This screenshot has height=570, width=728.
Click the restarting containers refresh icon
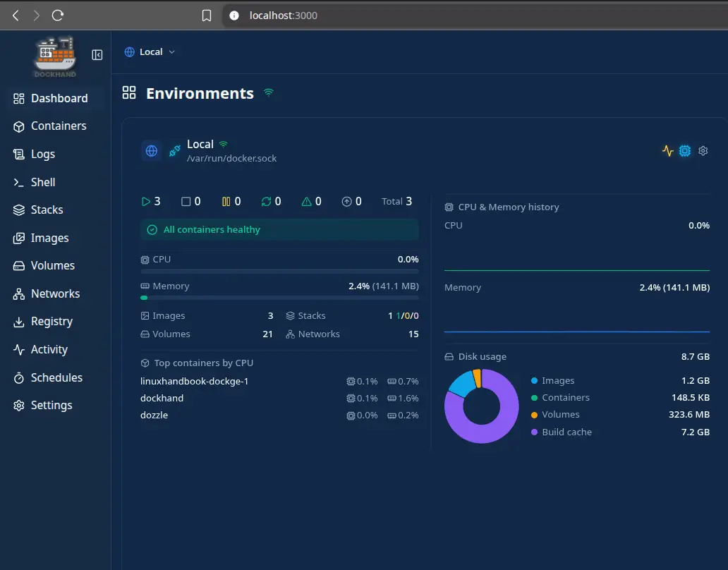(x=265, y=201)
